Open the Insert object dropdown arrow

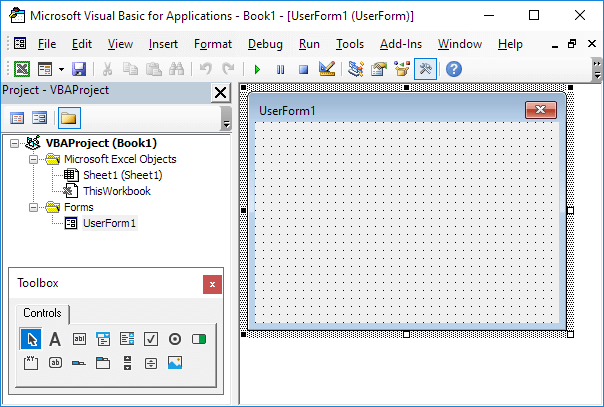coord(61,69)
